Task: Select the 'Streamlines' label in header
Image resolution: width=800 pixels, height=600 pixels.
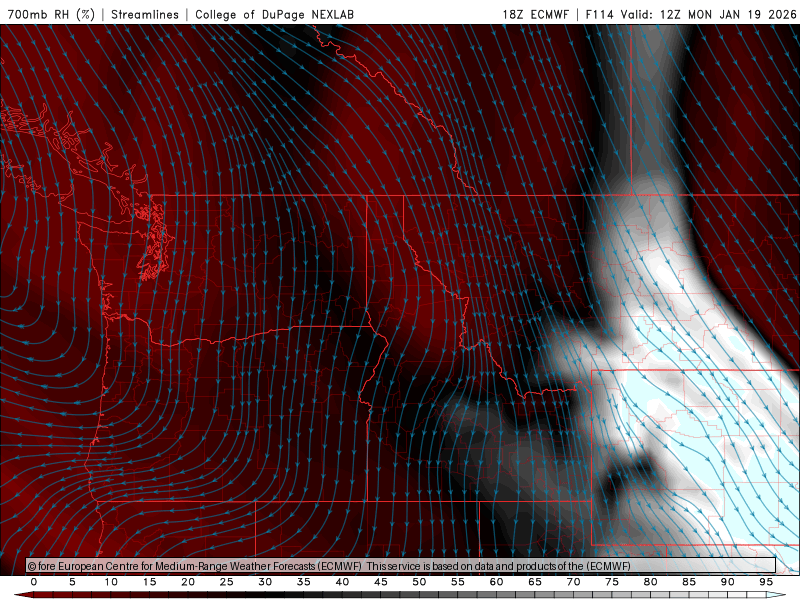Action: tap(145, 14)
